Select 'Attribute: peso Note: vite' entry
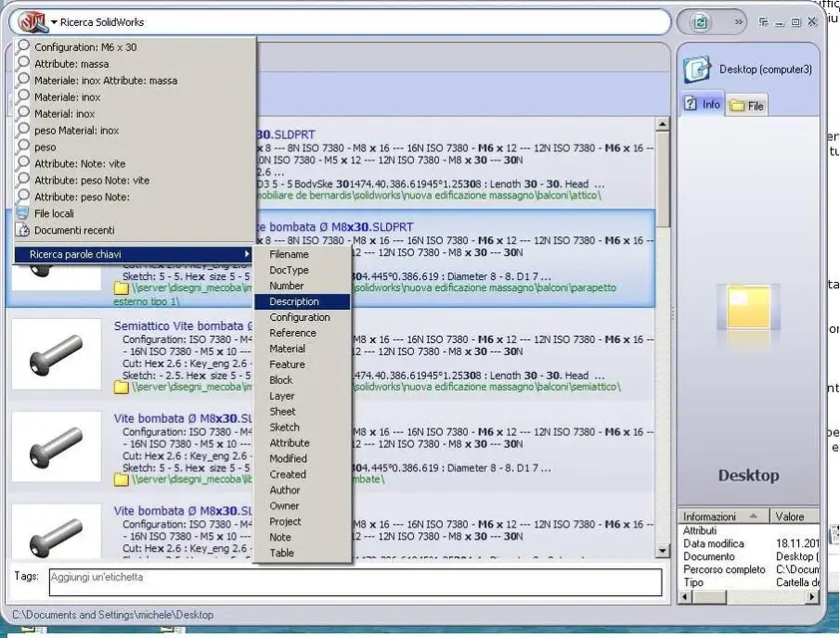The image size is (840, 638). tap(92, 180)
